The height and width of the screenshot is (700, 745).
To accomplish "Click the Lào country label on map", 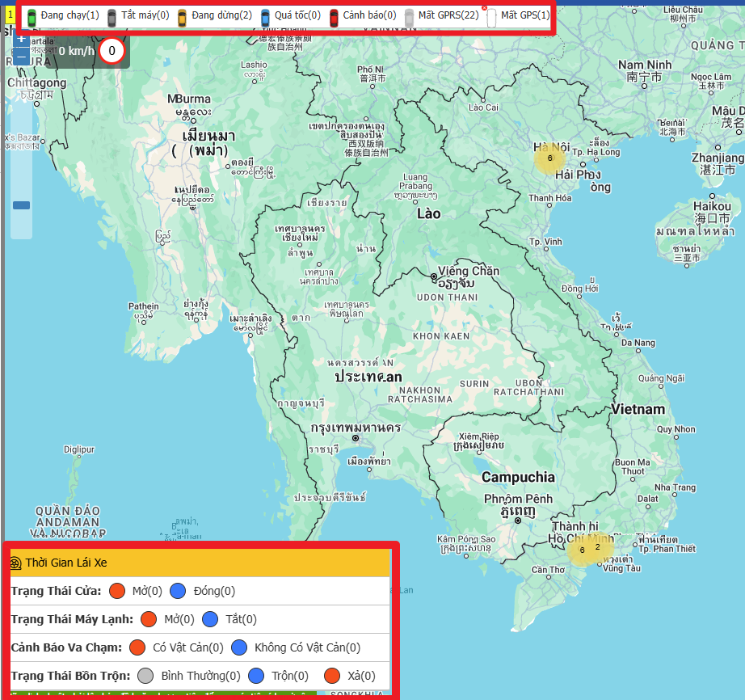I will 428,214.
